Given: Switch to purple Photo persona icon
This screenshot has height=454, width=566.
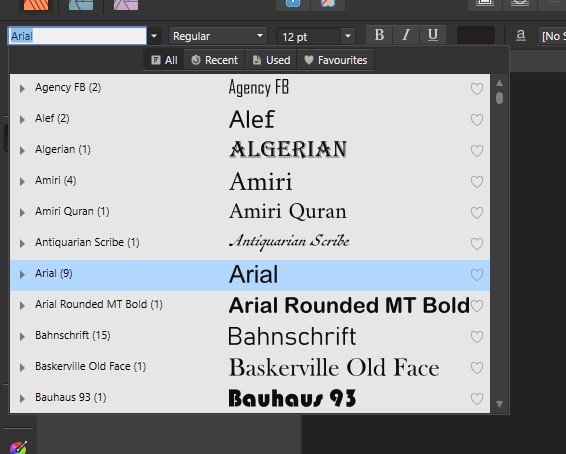Looking at the screenshot, I should point(126,5).
